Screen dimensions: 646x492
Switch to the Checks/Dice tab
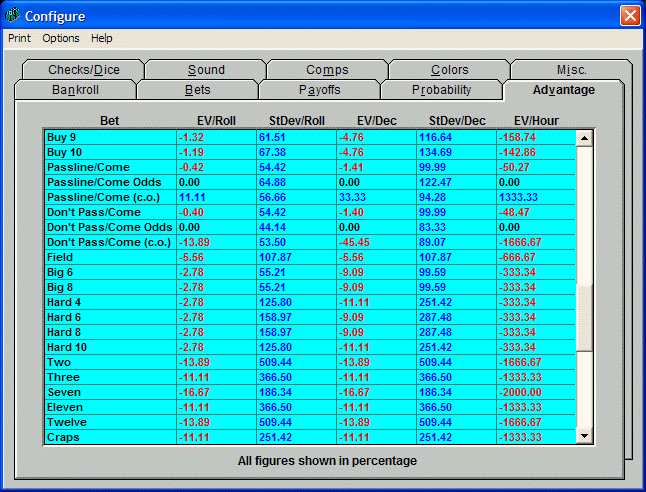tap(83, 70)
